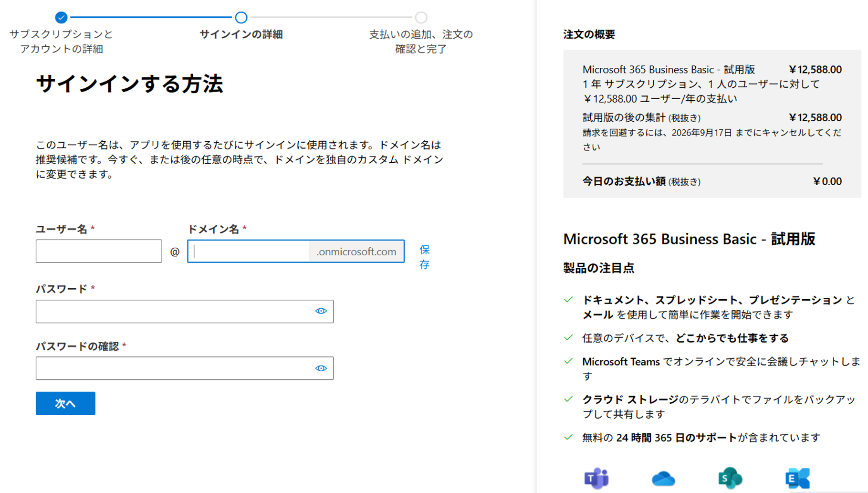Viewport: 868px width, 493px height.
Task: Click the completed first step checkmark circle
Action: click(x=61, y=18)
